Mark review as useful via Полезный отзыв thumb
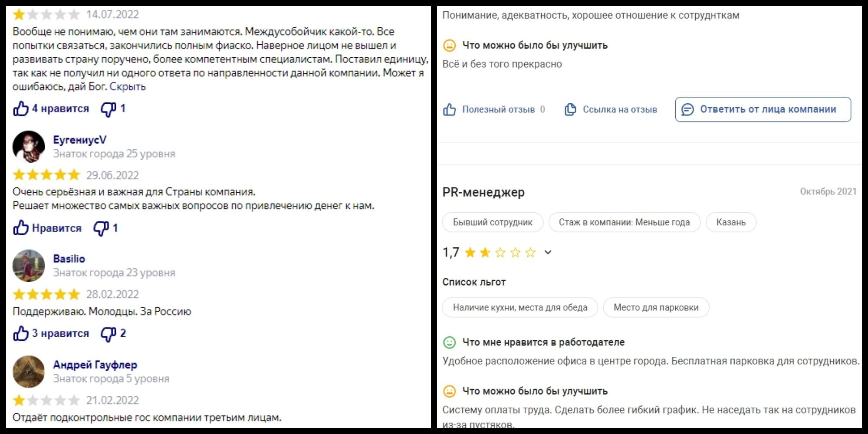This screenshot has width=868, height=434. 450,109
